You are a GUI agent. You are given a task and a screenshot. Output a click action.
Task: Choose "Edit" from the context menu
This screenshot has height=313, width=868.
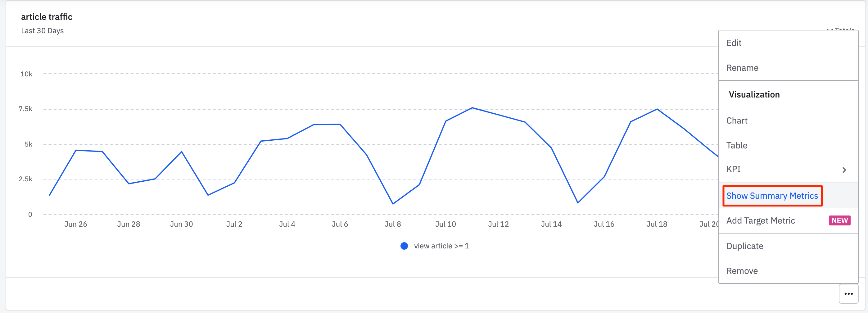point(734,43)
